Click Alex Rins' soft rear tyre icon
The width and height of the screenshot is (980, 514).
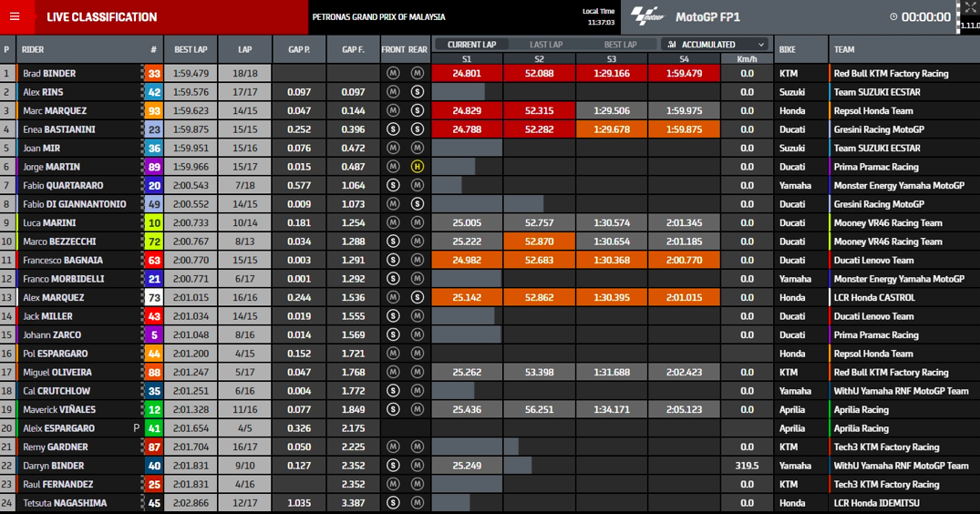[x=418, y=92]
